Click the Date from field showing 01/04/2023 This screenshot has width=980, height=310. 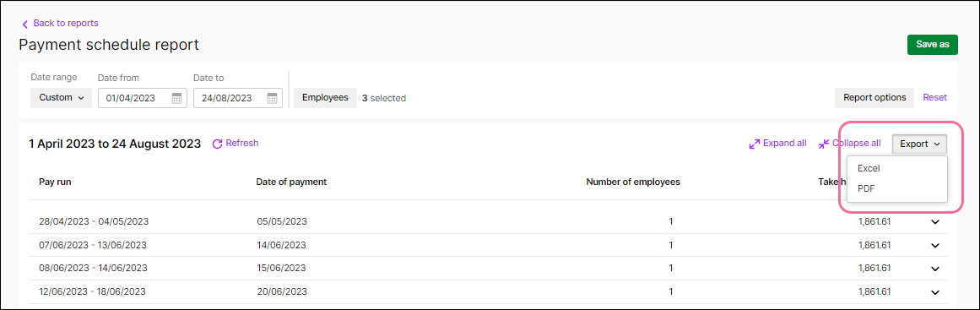point(143,98)
